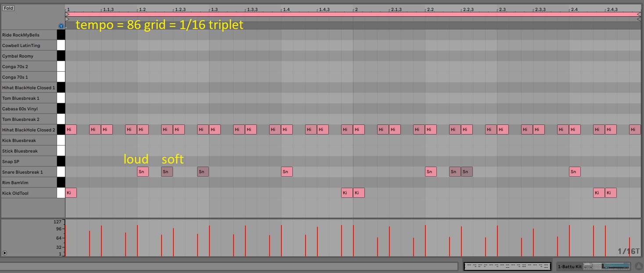This screenshot has height=273, width=644.
Task: Select the clip overview thumbnail in status bar
Action: coord(507,266)
